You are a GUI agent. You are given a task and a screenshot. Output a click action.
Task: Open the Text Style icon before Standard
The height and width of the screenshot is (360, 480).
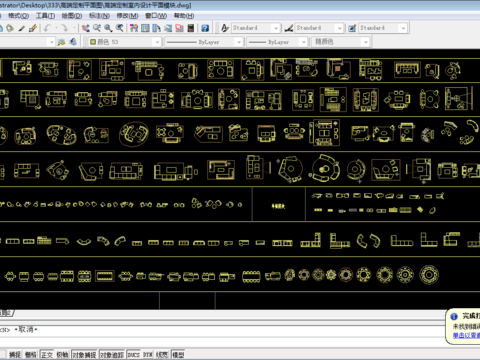pos(225,28)
